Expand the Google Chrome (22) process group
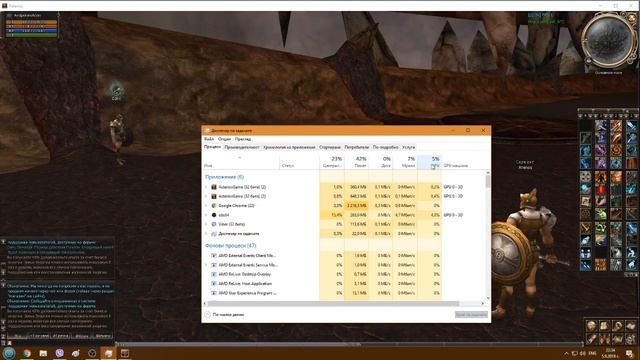 (207, 206)
